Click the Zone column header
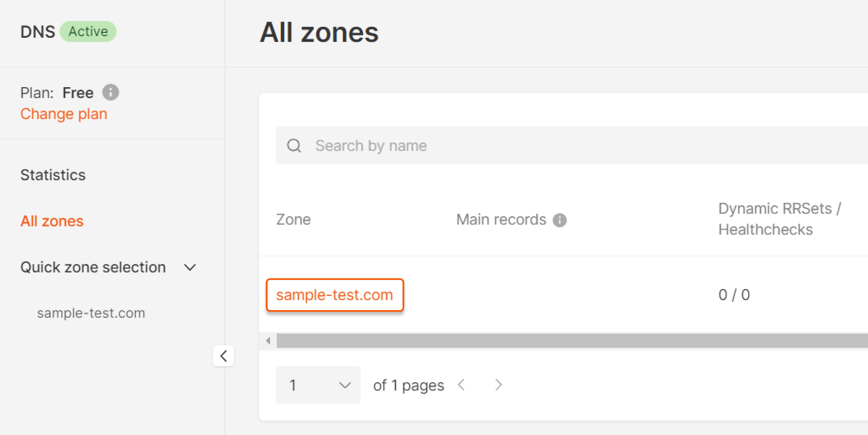Screen dimensions: 868x435 293,219
